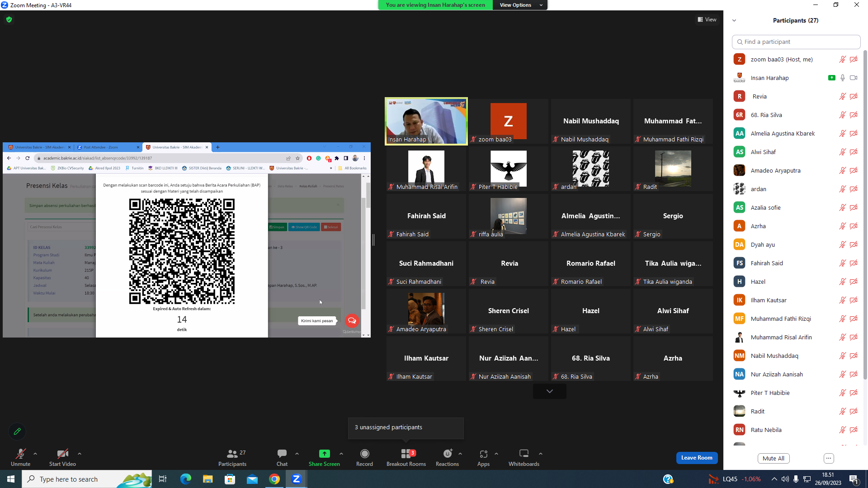Viewport: 868px width, 488px height.
Task: Open Task View on the taskbar
Action: (x=163, y=479)
